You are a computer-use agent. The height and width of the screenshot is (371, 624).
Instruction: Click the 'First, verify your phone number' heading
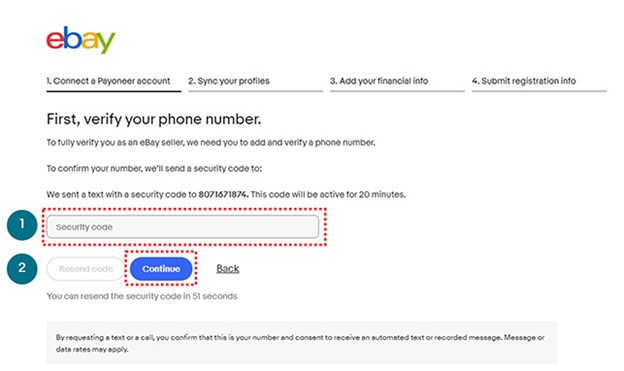click(154, 119)
